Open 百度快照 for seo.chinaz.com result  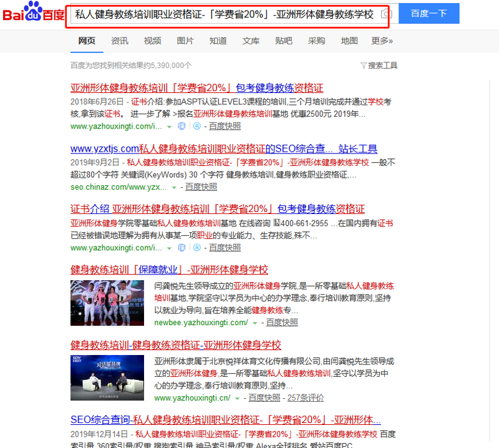click(x=201, y=187)
